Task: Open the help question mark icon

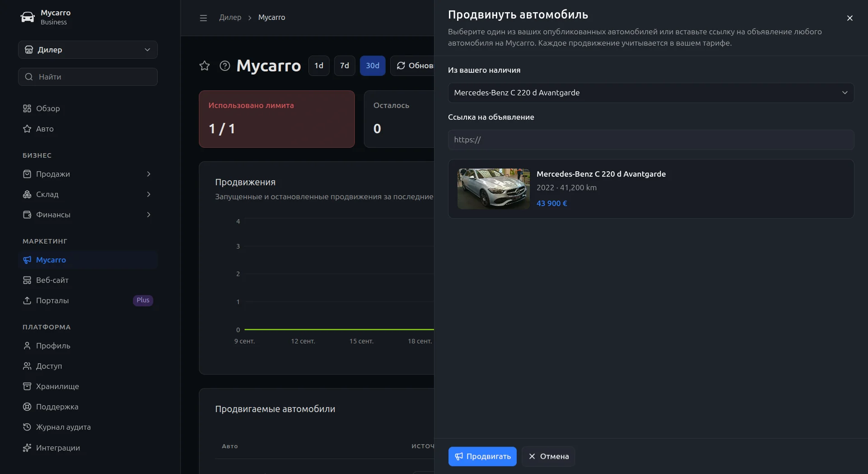Action: tap(225, 66)
